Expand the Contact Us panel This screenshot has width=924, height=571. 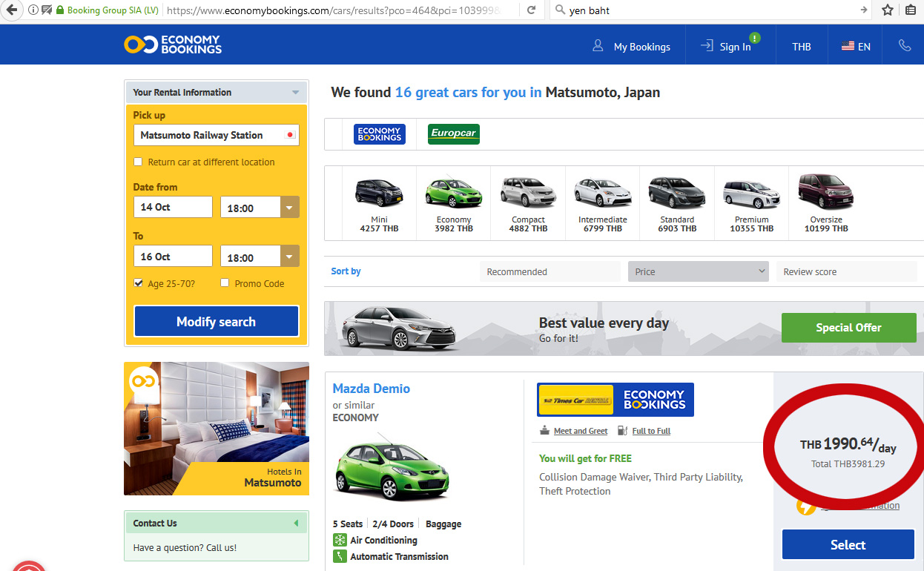(x=296, y=523)
